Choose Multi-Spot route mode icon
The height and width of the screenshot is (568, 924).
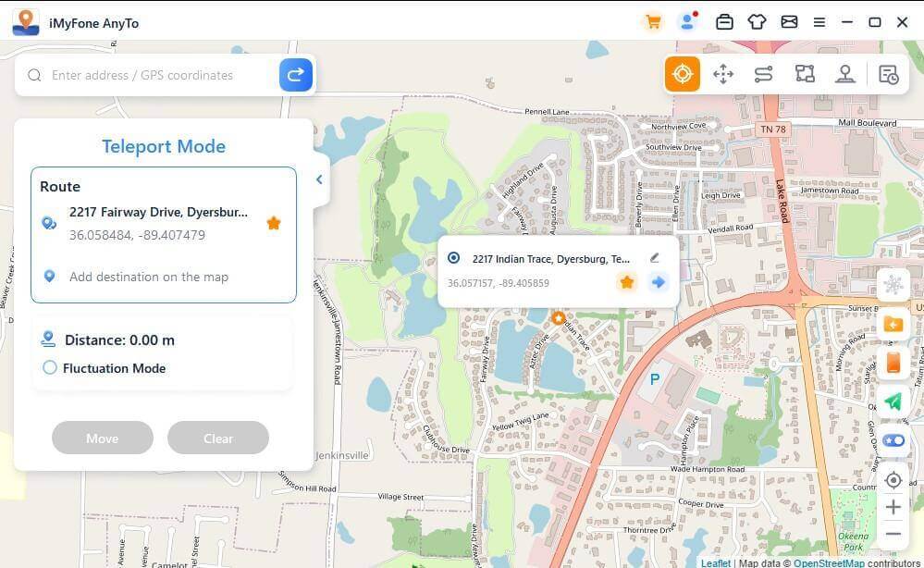click(x=805, y=74)
